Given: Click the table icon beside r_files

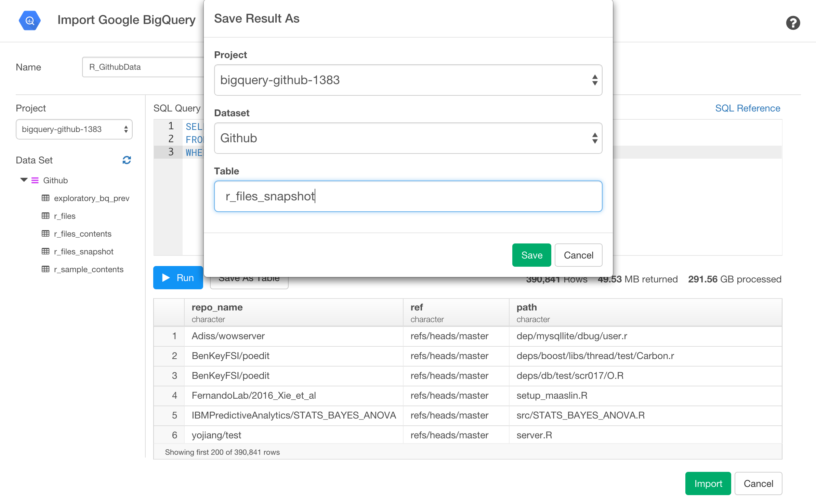Looking at the screenshot, I should [x=46, y=216].
